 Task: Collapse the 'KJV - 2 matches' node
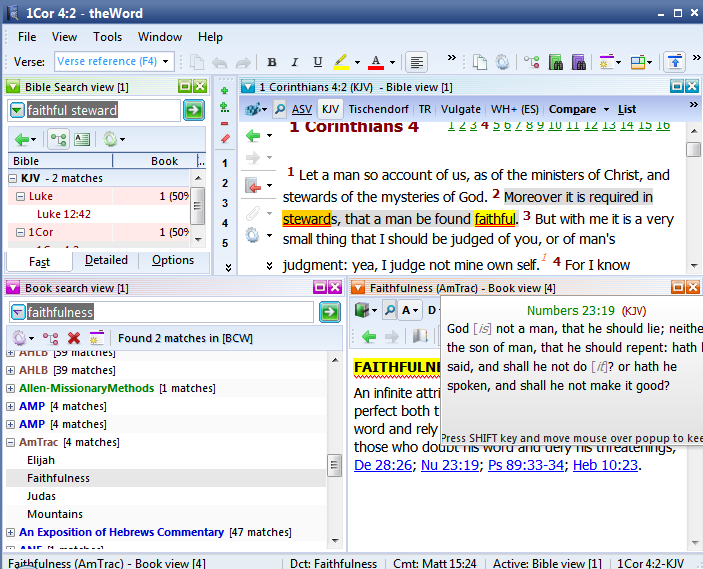tap(13, 178)
